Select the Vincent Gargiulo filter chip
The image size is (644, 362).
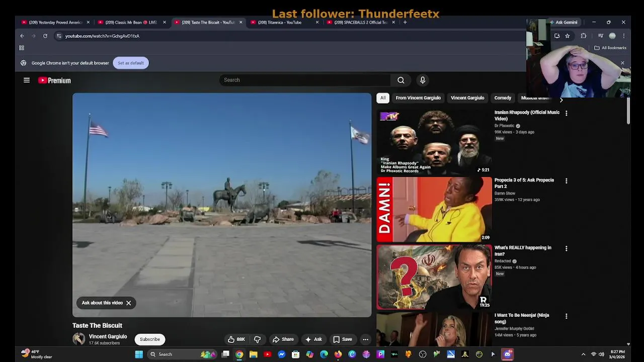click(x=467, y=98)
